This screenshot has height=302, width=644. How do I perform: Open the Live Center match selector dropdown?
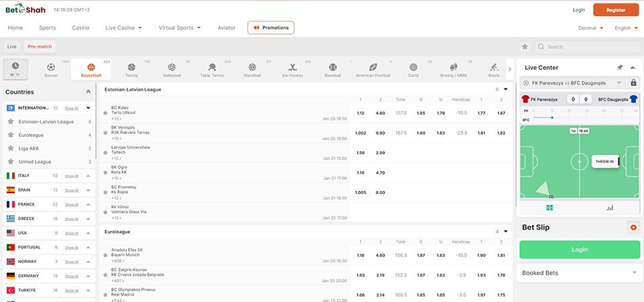coord(573,83)
